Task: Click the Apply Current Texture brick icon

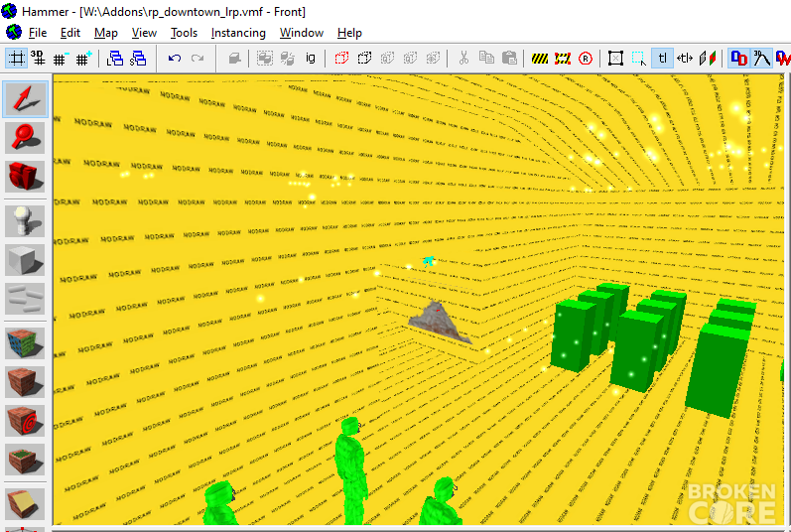Action: coord(25,382)
